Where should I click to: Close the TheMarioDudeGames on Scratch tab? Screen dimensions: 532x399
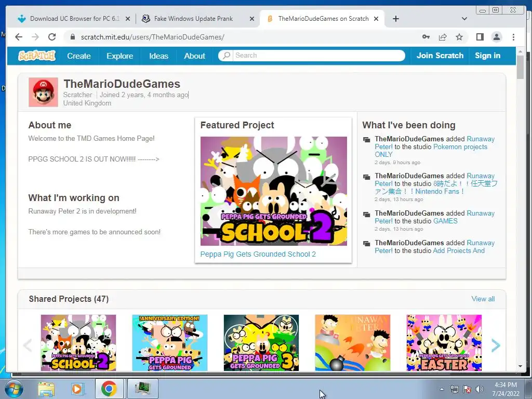click(x=376, y=19)
